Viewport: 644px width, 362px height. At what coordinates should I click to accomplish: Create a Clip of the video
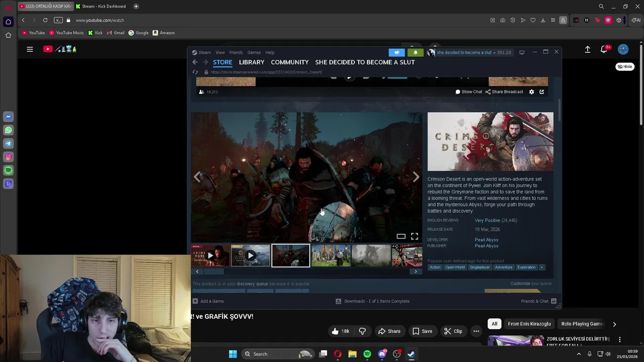453,331
